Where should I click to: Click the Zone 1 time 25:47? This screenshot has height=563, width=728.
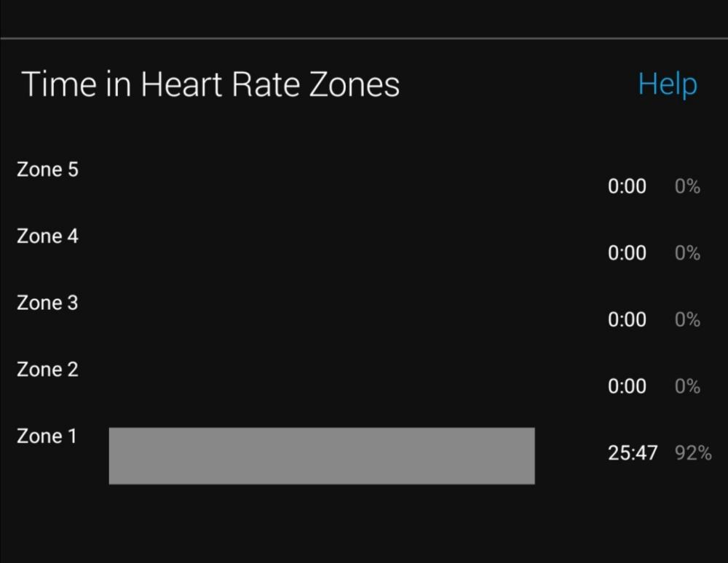633,453
